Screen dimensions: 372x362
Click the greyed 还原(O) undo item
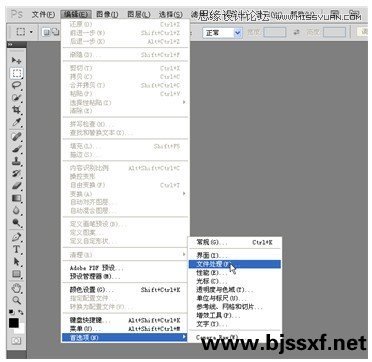pyautogui.click(x=125, y=24)
